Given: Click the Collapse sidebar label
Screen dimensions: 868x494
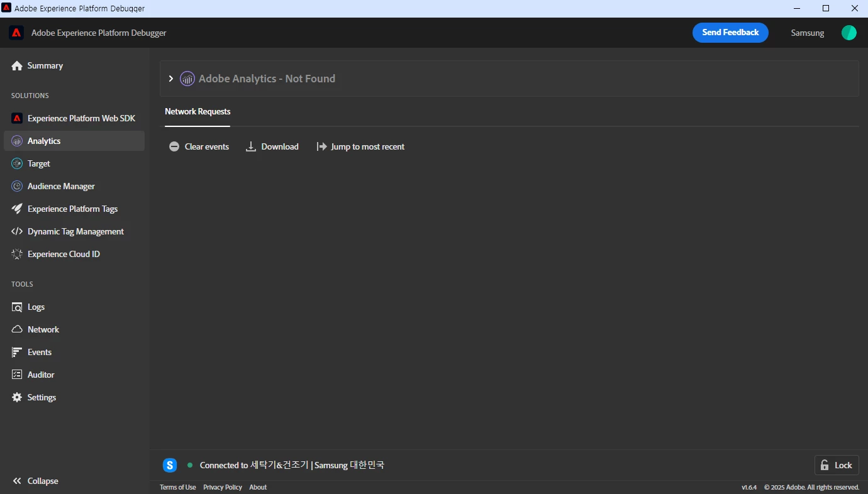Looking at the screenshot, I should 43,481.
